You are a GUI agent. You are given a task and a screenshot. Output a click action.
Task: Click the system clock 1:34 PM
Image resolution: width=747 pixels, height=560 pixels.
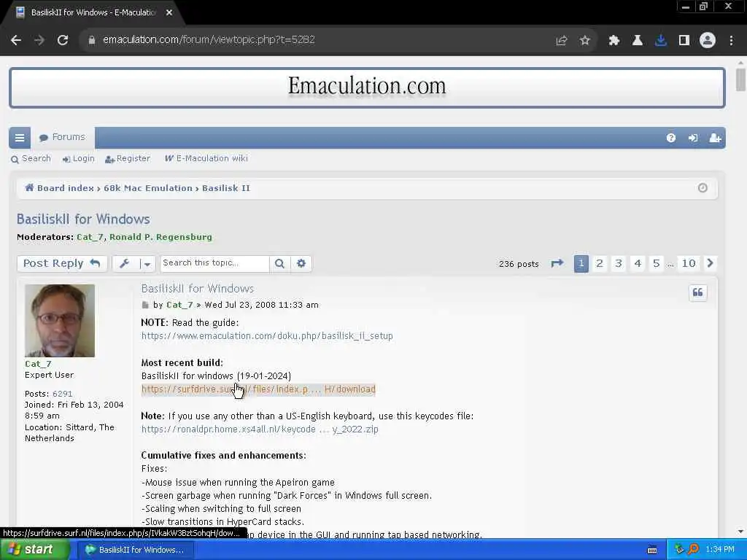click(720, 550)
